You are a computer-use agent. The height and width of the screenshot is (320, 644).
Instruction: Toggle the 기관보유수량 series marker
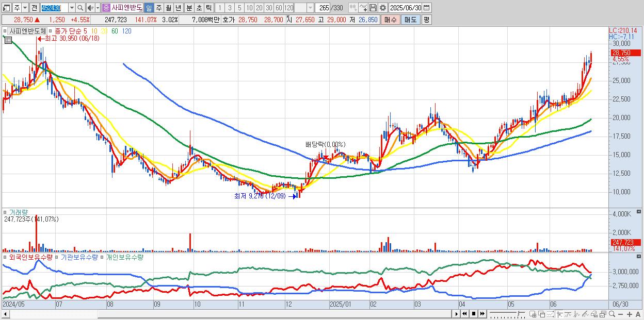pyautogui.click(x=57, y=256)
